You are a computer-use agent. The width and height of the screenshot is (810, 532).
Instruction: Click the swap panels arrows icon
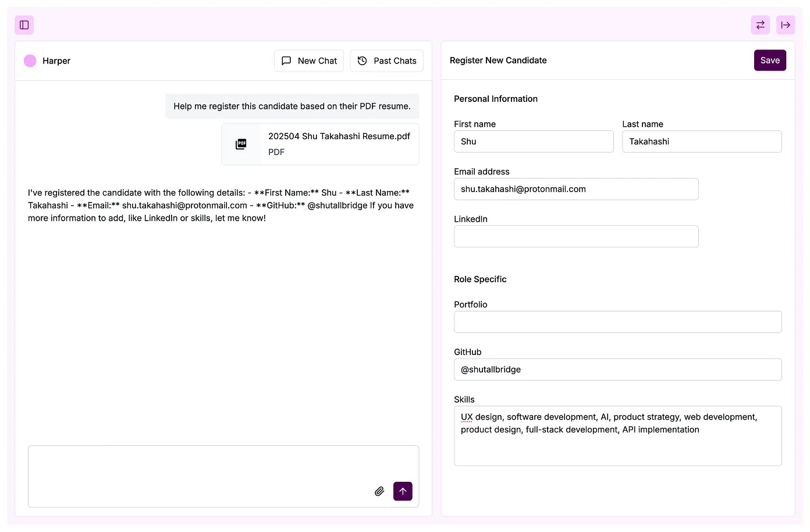[760, 25]
